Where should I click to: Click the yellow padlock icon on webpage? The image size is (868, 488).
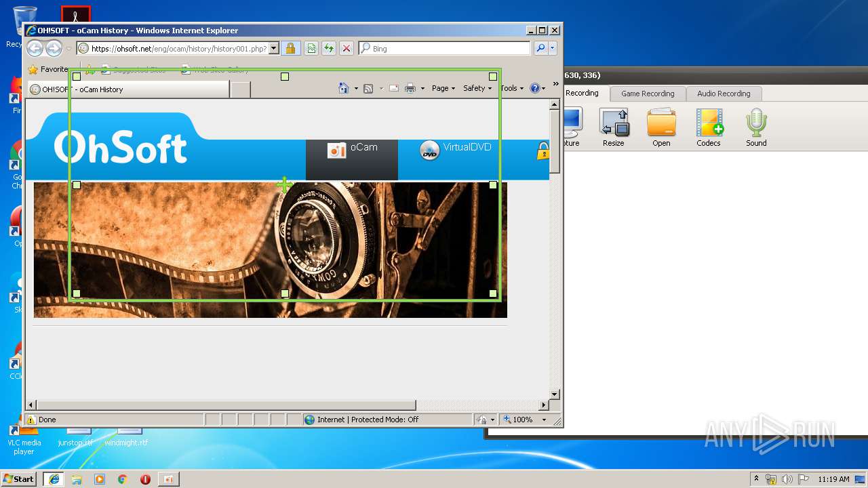(x=543, y=150)
